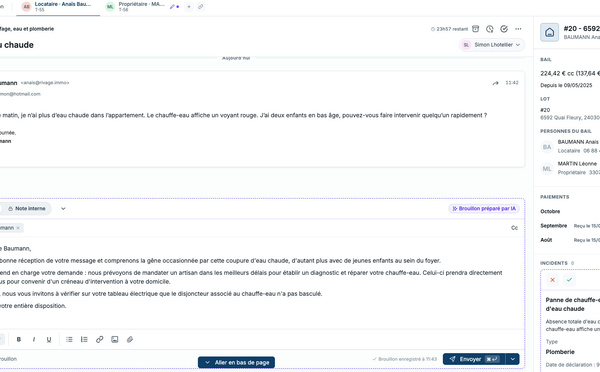Add a new conversation with the plus icon
This screenshot has width=600, height=372.
point(189,7)
